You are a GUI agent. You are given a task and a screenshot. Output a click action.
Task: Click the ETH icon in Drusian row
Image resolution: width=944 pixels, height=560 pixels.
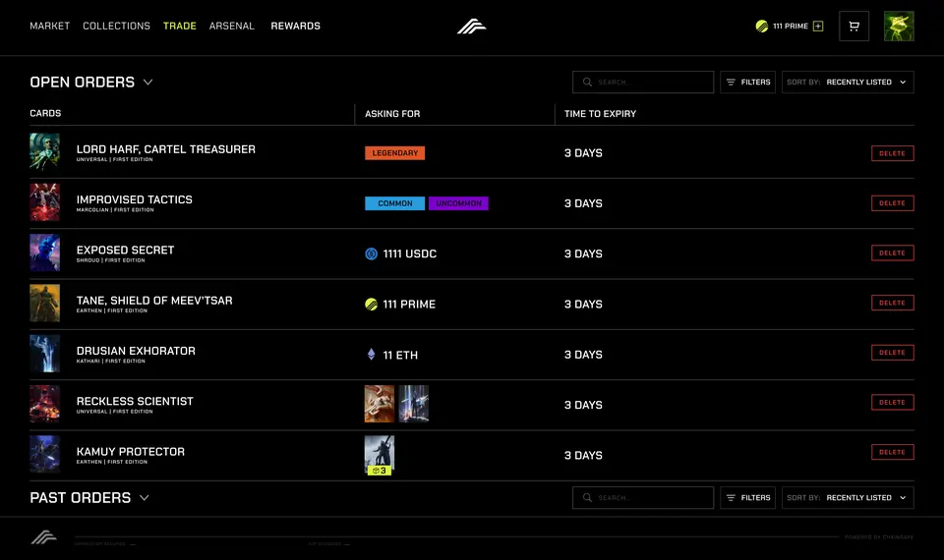(x=372, y=355)
